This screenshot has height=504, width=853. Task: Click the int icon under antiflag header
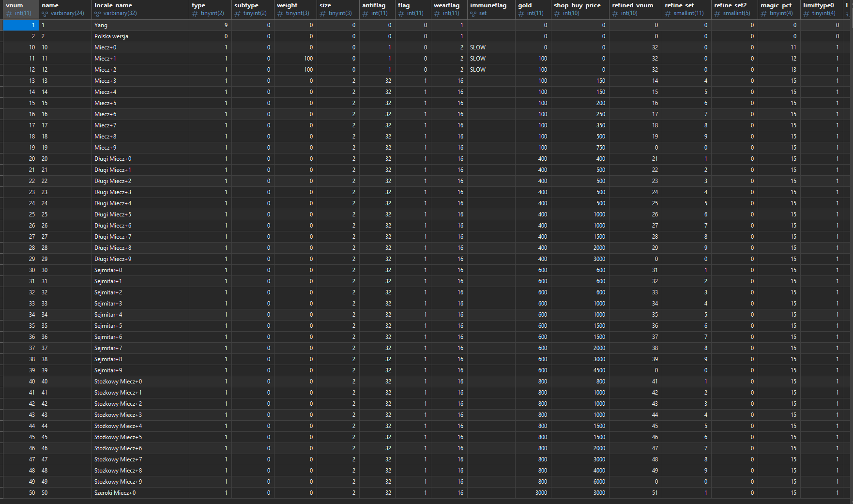tap(366, 14)
